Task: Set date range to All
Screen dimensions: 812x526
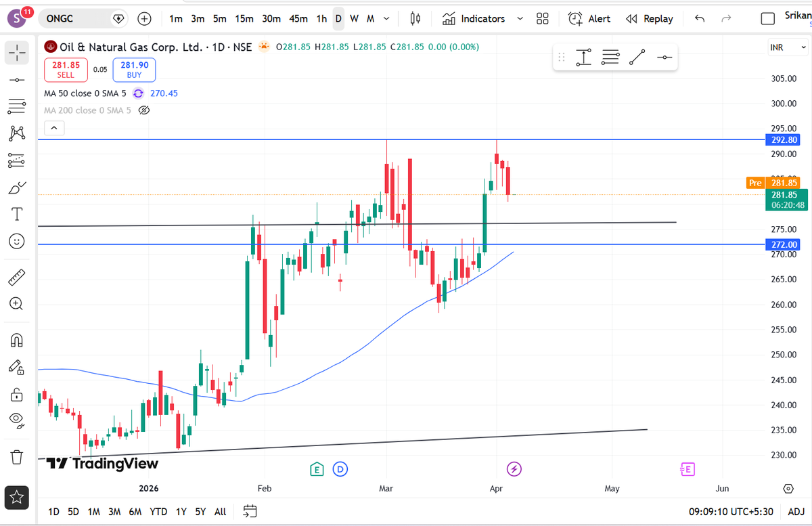Action: [220, 512]
